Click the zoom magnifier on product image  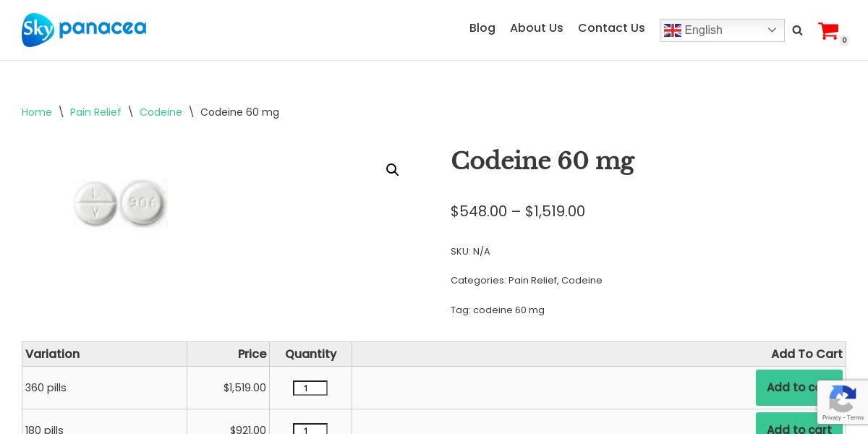393,170
